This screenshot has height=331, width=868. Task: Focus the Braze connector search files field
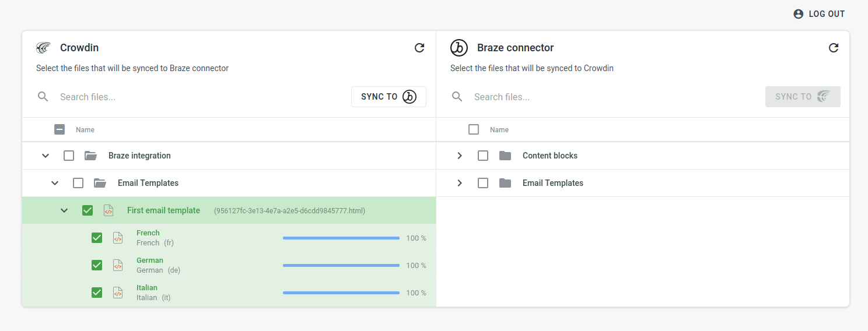[x=612, y=97]
